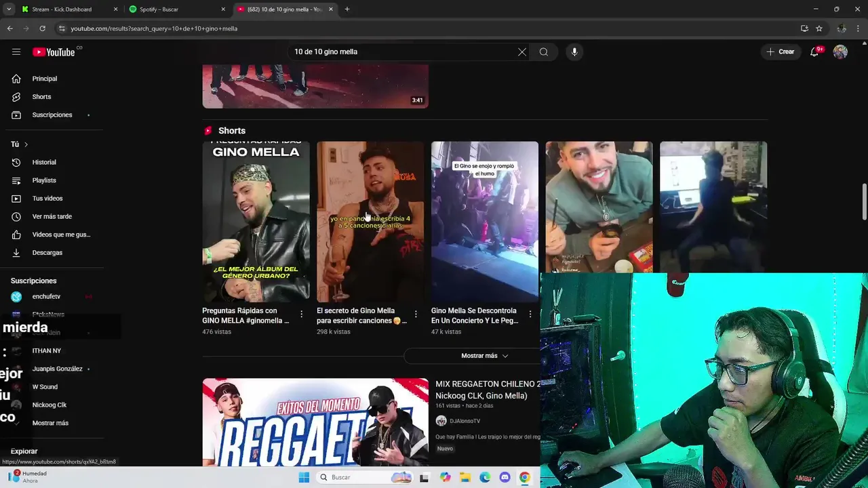Expand Mostrar más under Shorts
Viewport: 868px width, 488px height.
[484, 355]
